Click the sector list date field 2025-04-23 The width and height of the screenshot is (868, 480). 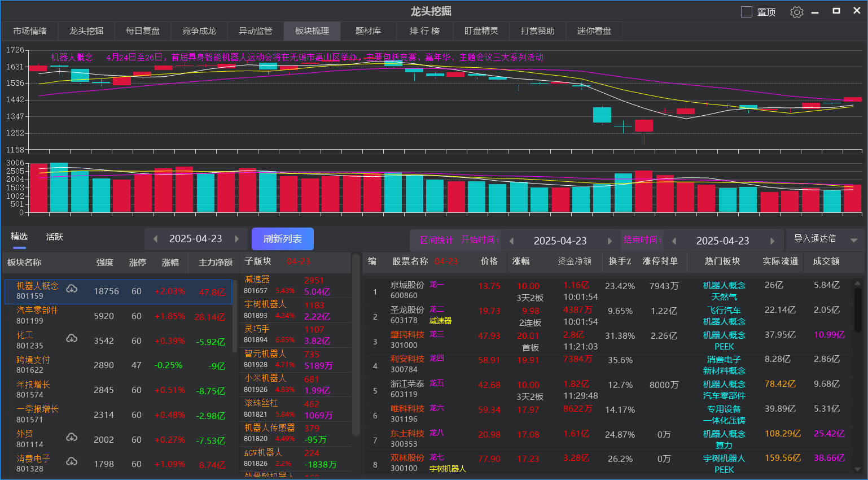196,239
